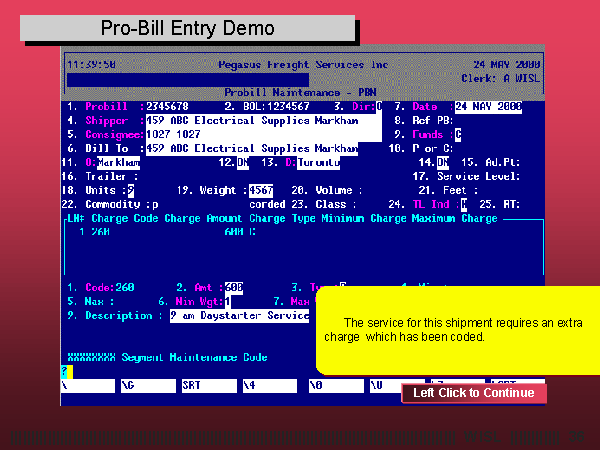Click the yellow question mark command prompt
Screen dimensions: 600x450
pyautogui.click(x=65, y=370)
